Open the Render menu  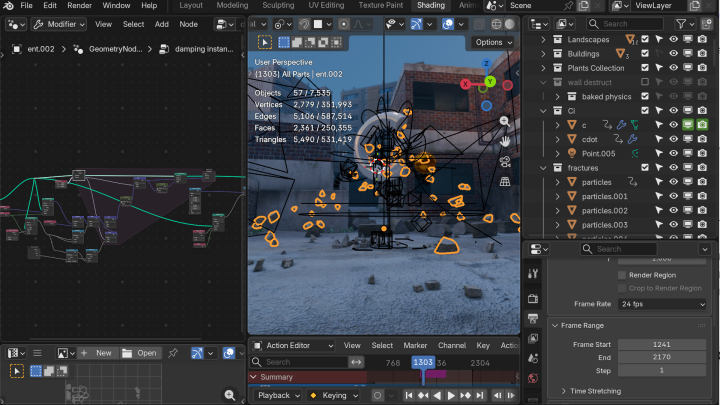[x=79, y=5]
